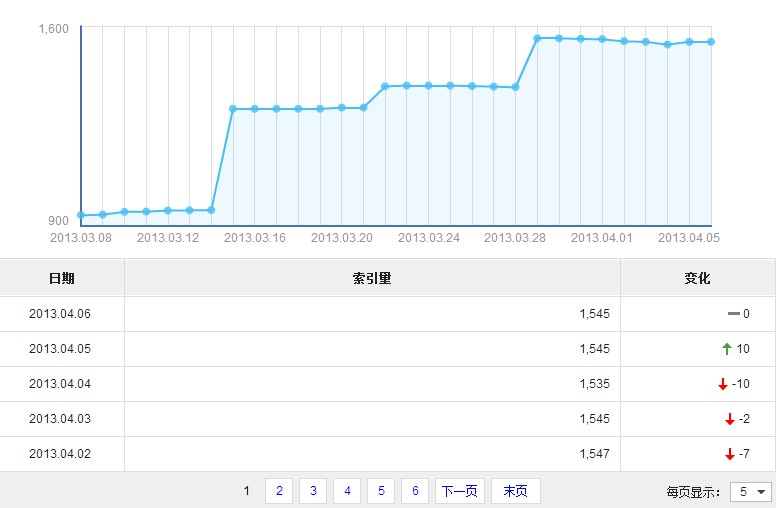Click the 索引量 column header

point(372,278)
